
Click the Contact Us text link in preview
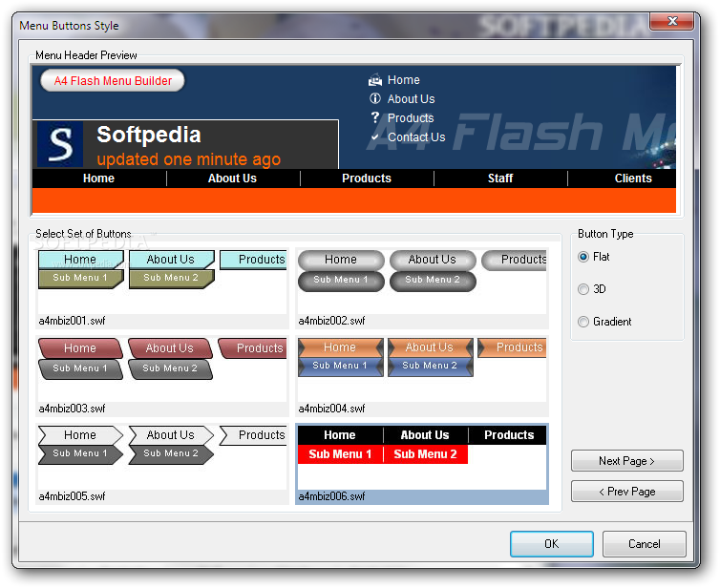pos(416,137)
